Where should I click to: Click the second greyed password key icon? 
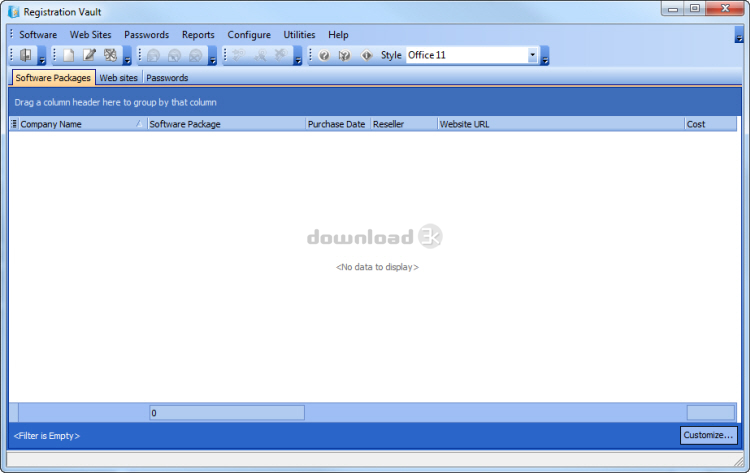tap(260, 55)
